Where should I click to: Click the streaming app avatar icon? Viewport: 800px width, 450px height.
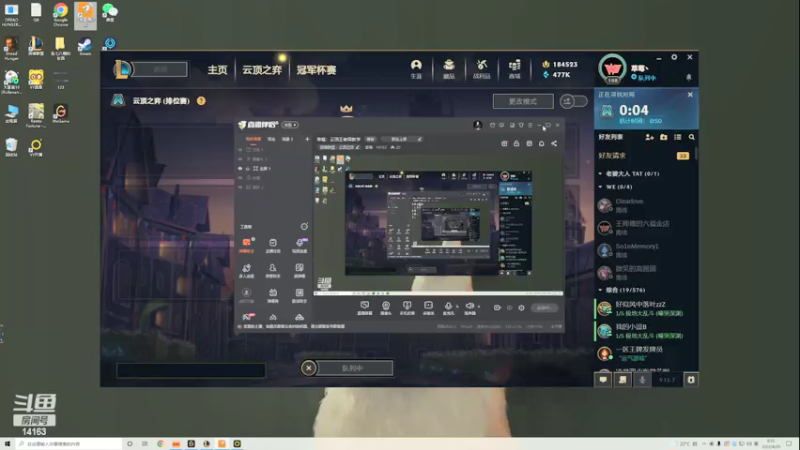[477, 124]
